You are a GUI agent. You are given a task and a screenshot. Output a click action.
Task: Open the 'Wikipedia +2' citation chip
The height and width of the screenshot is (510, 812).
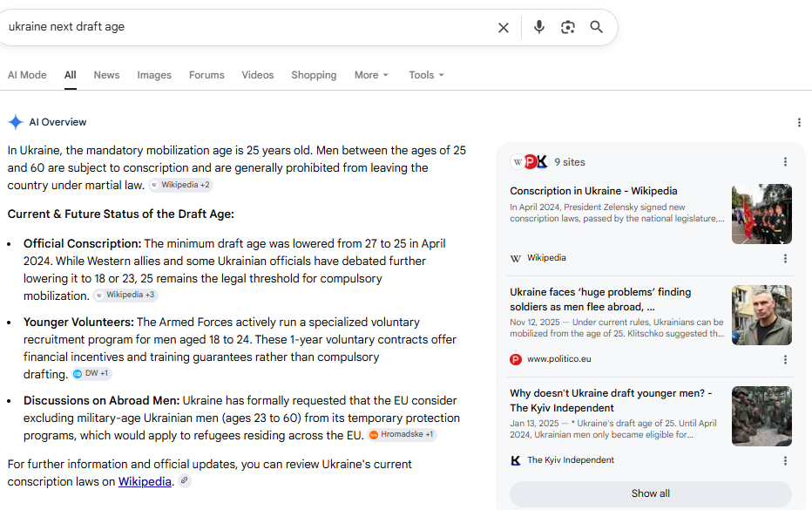tap(180, 185)
